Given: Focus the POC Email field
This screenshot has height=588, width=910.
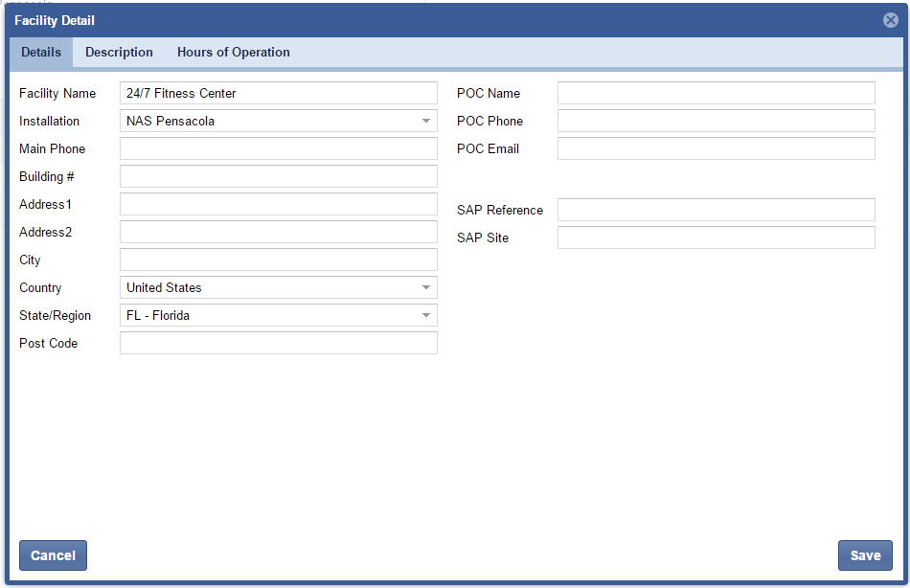Looking at the screenshot, I should pyautogui.click(x=716, y=148).
